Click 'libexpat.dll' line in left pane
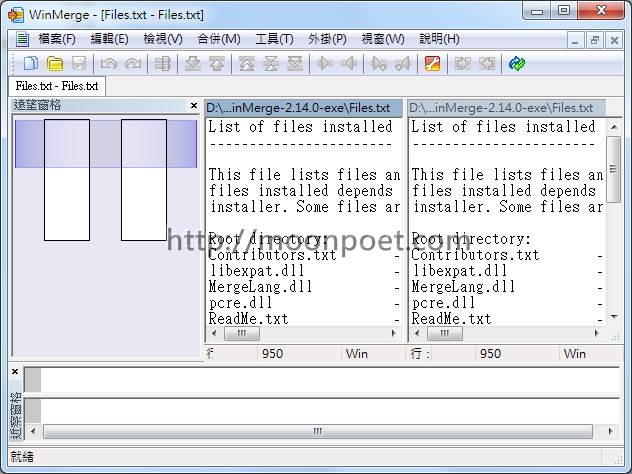 click(x=256, y=271)
